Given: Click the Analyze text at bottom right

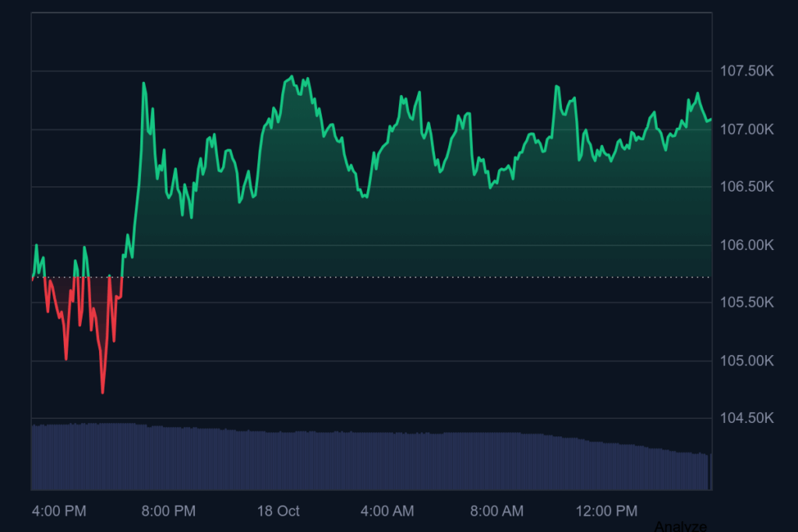Looking at the screenshot, I should [x=680, y=527].
